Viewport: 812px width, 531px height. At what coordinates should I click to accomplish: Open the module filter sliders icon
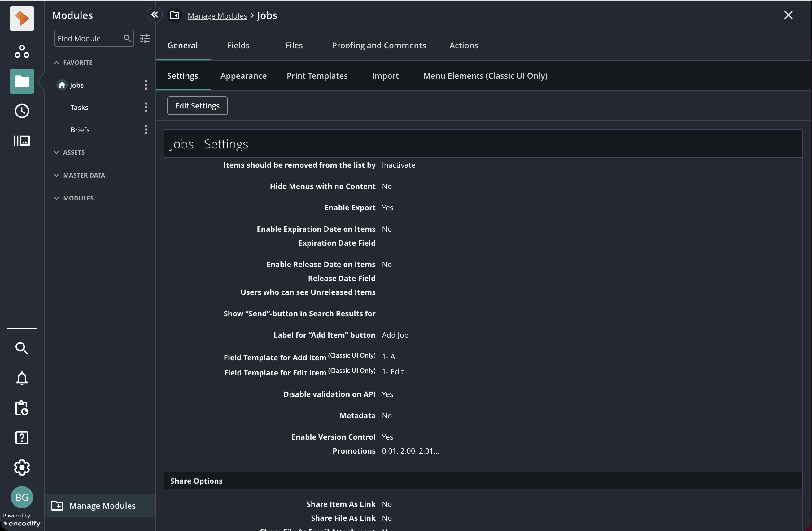coord(145,38)
